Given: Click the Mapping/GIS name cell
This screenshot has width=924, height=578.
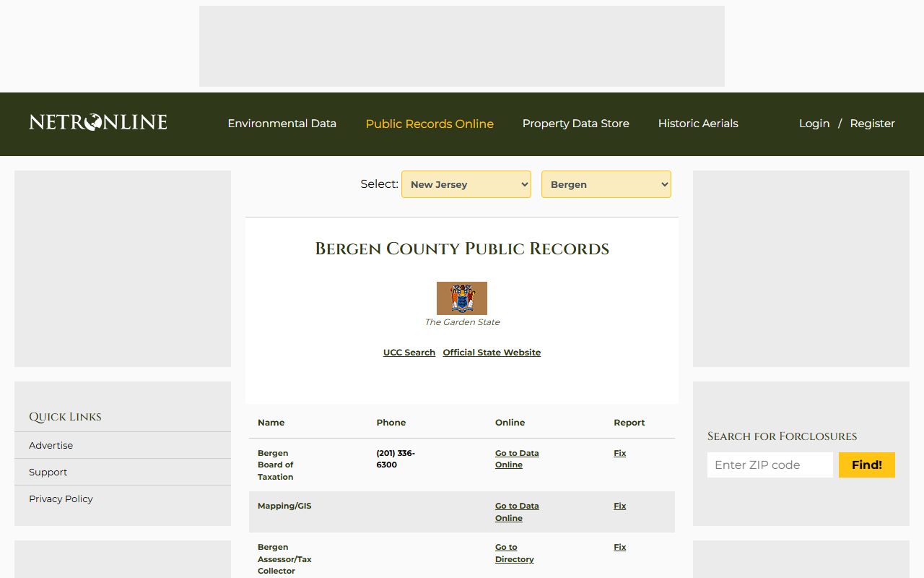Looking at the screenshot, I should [284, 506].
